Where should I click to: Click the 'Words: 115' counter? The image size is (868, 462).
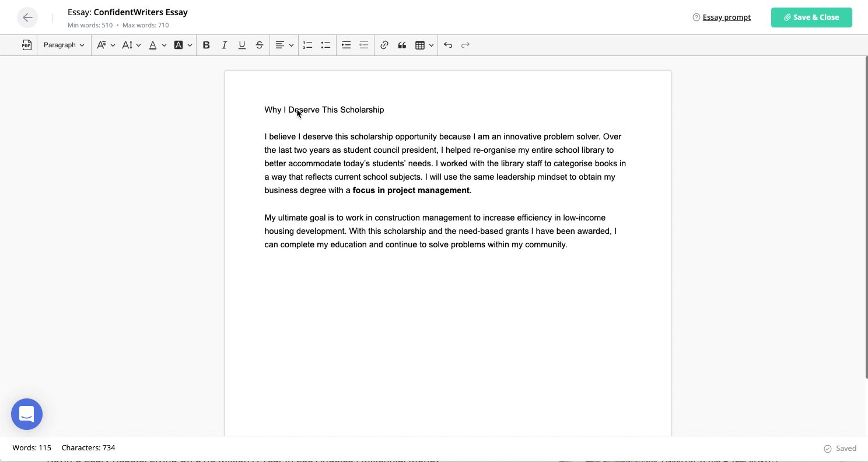(32, 448)
